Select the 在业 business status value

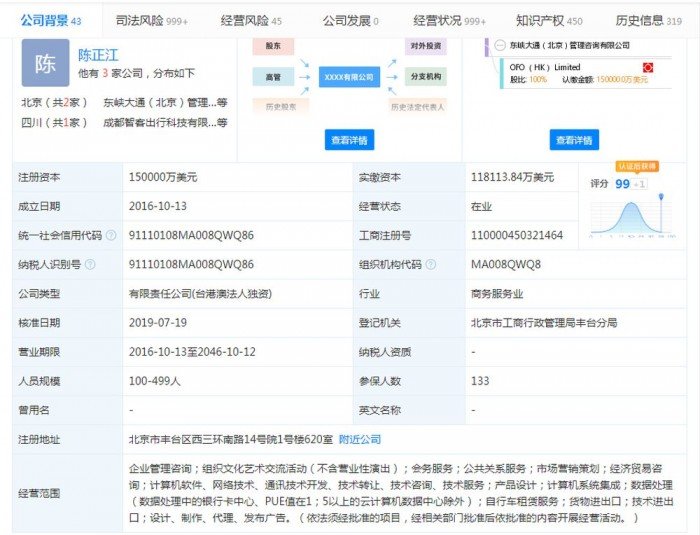481,206
